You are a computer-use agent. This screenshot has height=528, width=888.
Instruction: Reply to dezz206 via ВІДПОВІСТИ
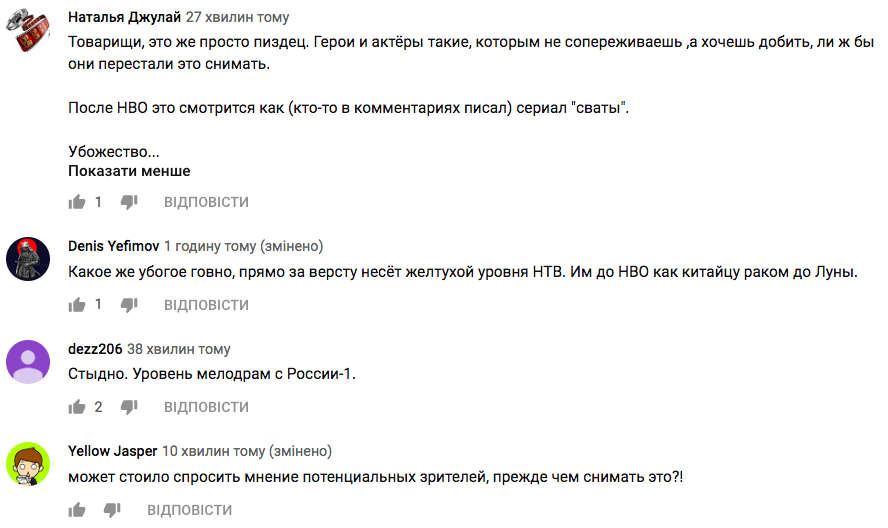pos(206,407)
